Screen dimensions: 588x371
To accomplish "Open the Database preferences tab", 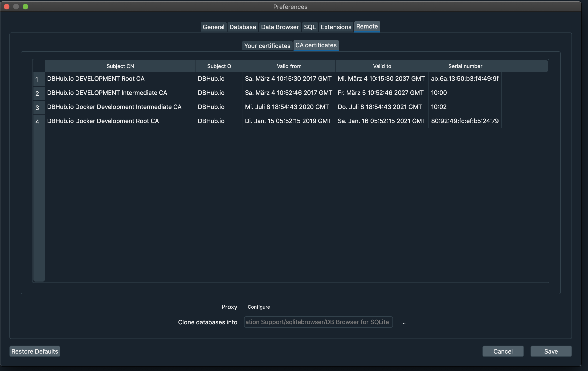I will (x=242, y=27).
